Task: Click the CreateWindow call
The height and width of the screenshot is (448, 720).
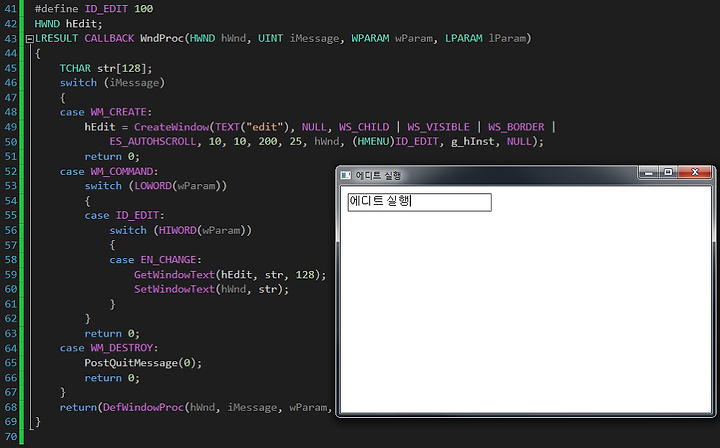Action: (x=171, y=127)
